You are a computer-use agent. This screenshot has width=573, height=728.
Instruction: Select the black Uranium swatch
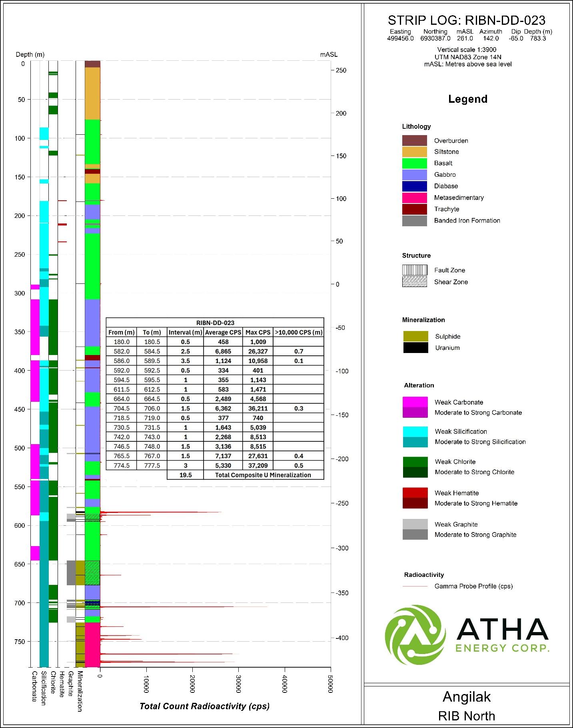415,348
